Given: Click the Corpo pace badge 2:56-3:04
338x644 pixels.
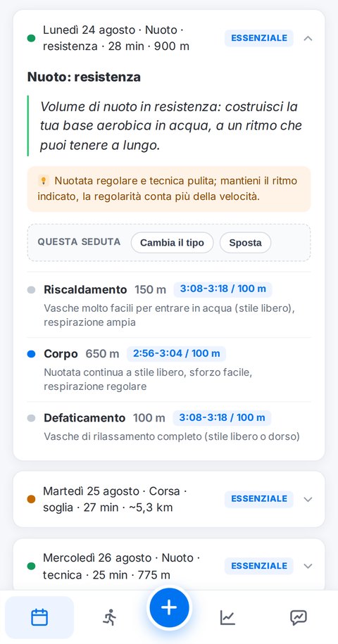Looking at the screenshot, I should point(176,353).
